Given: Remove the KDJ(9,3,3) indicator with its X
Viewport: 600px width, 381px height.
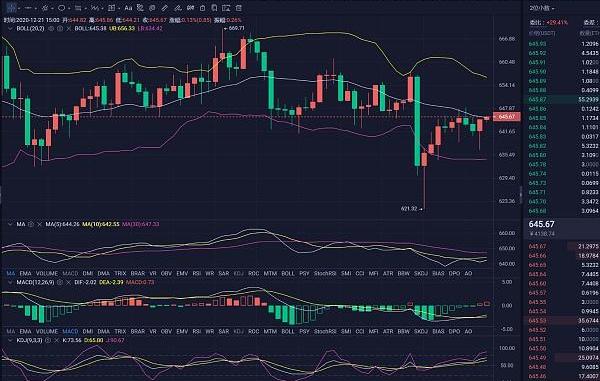Looking at the screenshot, I should pyautogui.click(x=56, y=340).
